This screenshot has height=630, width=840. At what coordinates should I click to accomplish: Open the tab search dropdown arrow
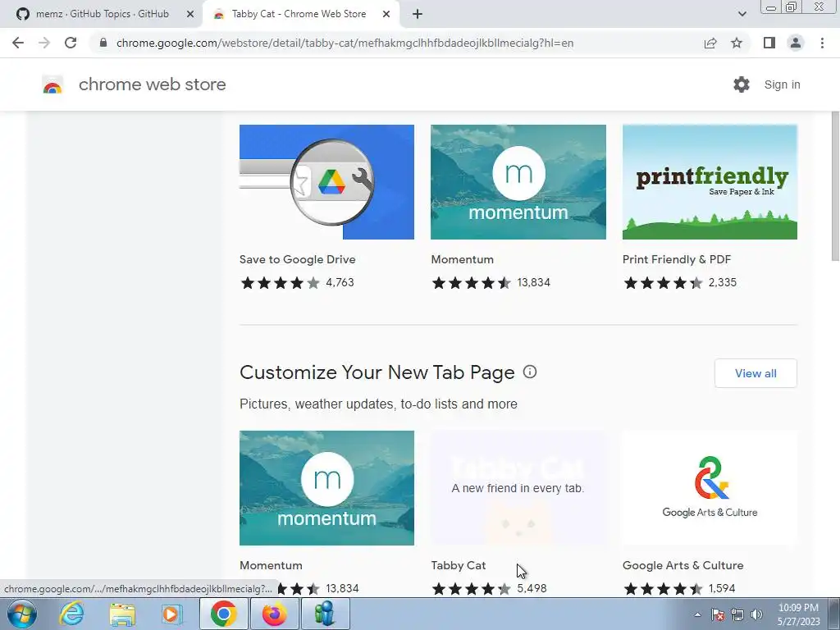tap(742, 14)
